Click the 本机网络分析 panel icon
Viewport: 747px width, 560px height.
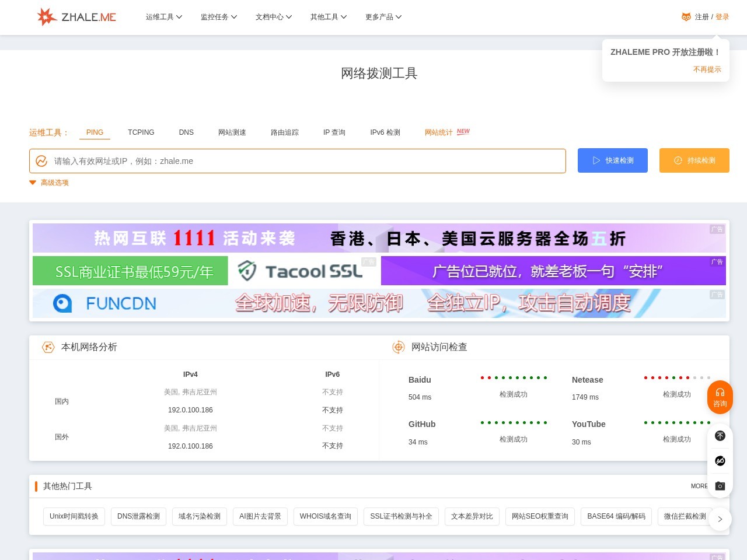(x=48, y=347)
